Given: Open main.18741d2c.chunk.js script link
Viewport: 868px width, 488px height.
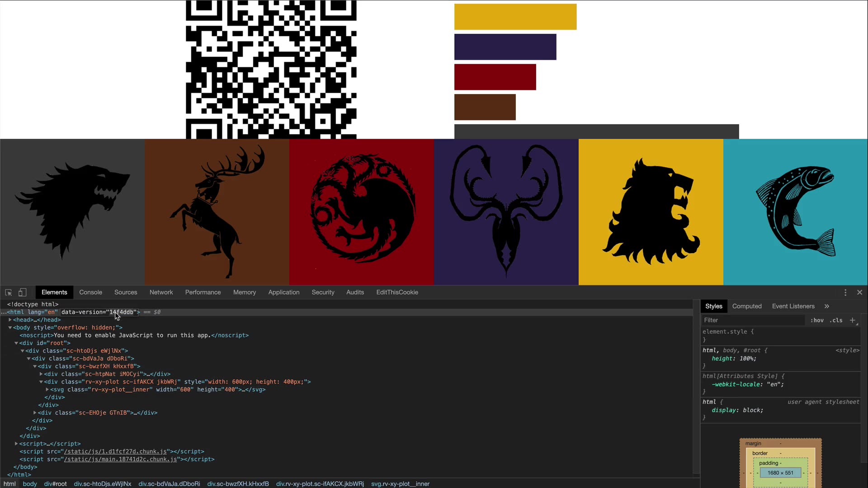Looking at the screenshot, I should pos(121,459).
